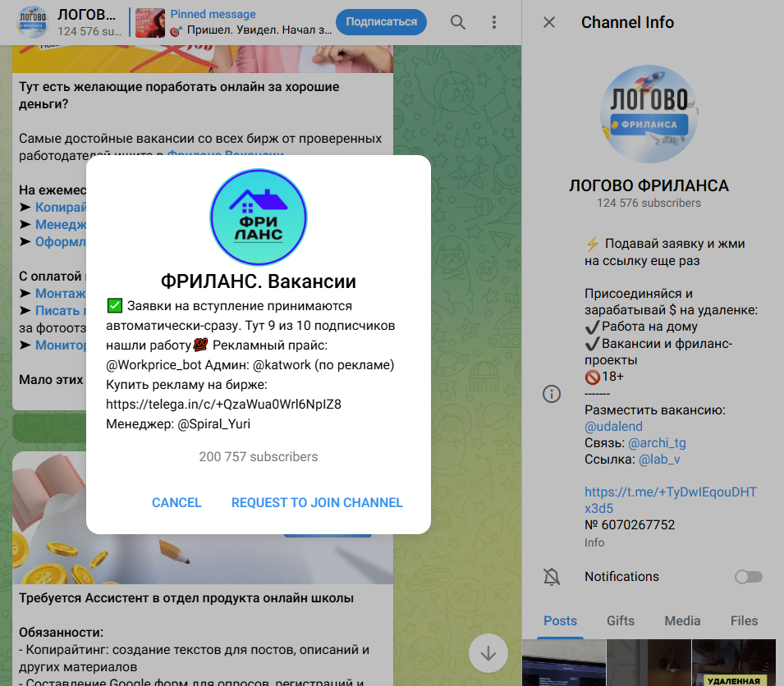Click the https://telega.in/c/+QzaWua0Wrl6NpIZ8 text
This screenshot has width=784, height=686.
coord(223,405)
